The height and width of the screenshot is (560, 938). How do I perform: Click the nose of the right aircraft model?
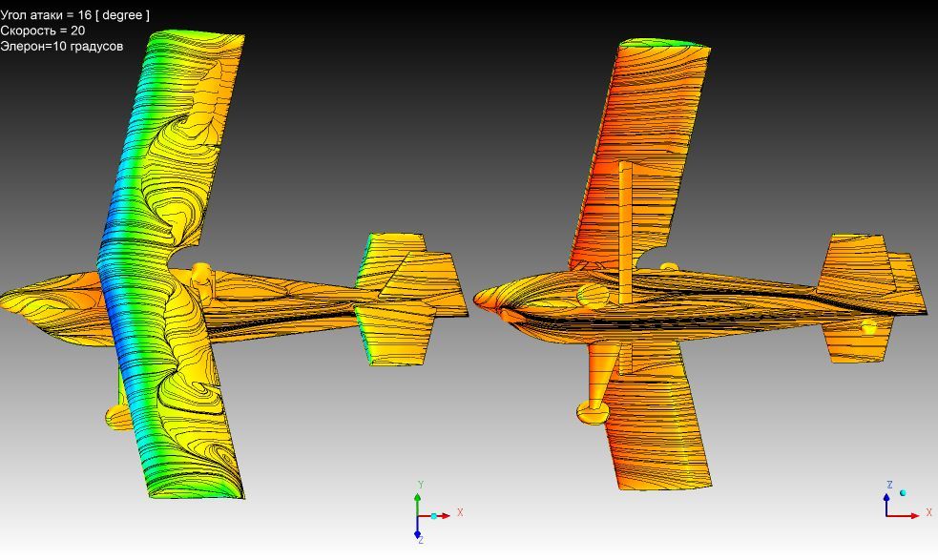482,299
